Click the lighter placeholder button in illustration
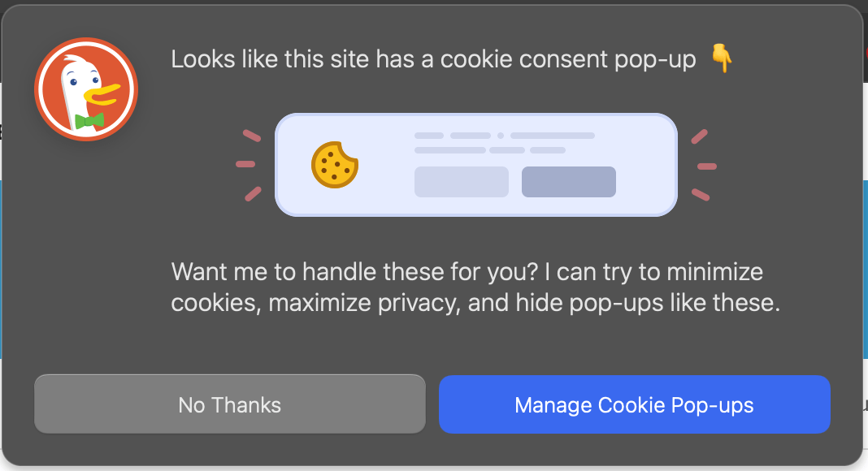This screenshot has width=868, height=471. (x=462, y=182)
